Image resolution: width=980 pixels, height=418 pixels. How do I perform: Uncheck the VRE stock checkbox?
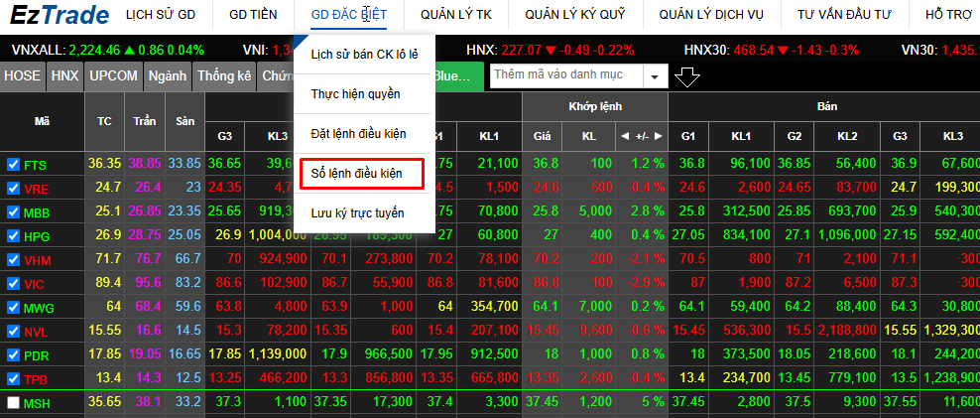point(13,189)
